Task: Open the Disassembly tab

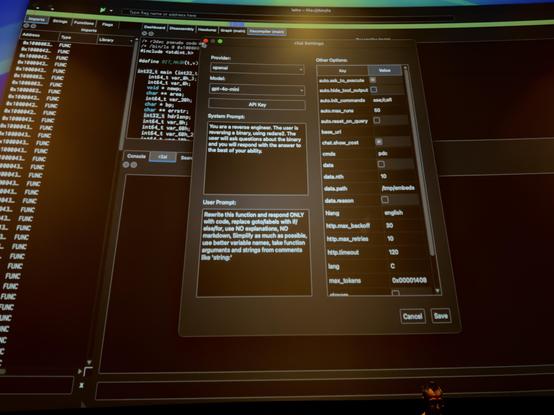Action: coord(182,29)
